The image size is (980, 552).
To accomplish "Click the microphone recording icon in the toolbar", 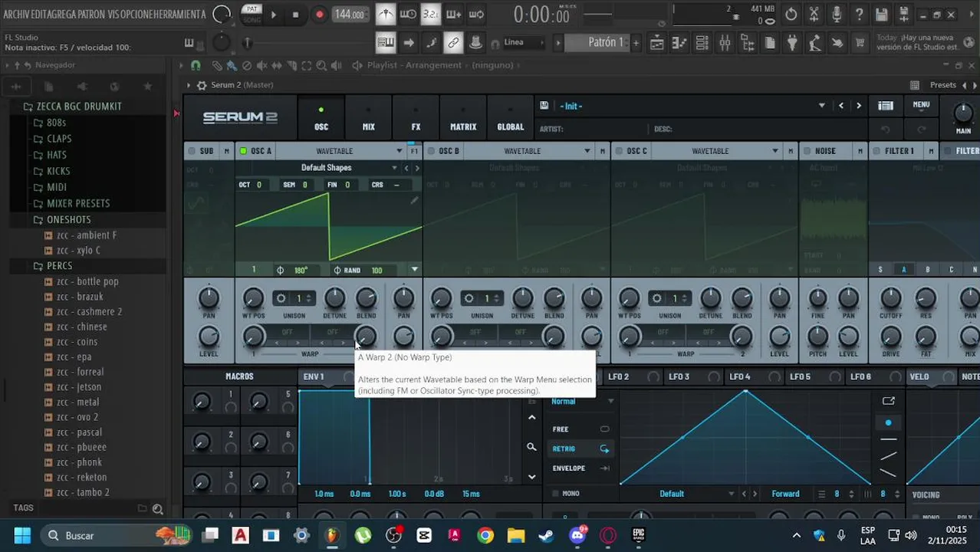I will pyautogui.click(x=837, y=15).
